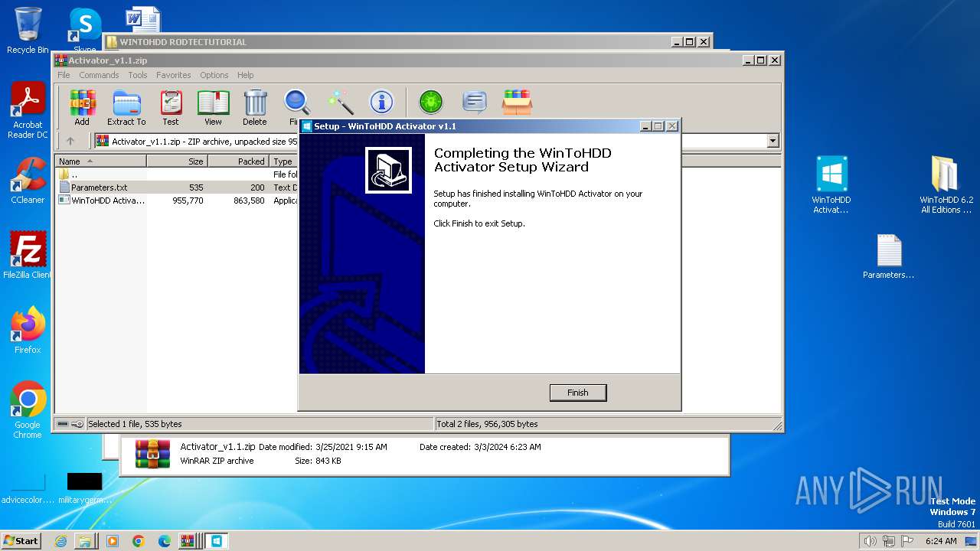Click Finish to exit Setup
Screen dimensions: 980x551
pos(578,393)
